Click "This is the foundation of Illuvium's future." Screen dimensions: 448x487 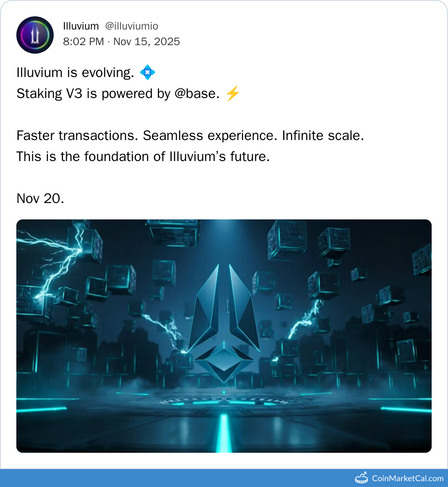pos(143,157)
